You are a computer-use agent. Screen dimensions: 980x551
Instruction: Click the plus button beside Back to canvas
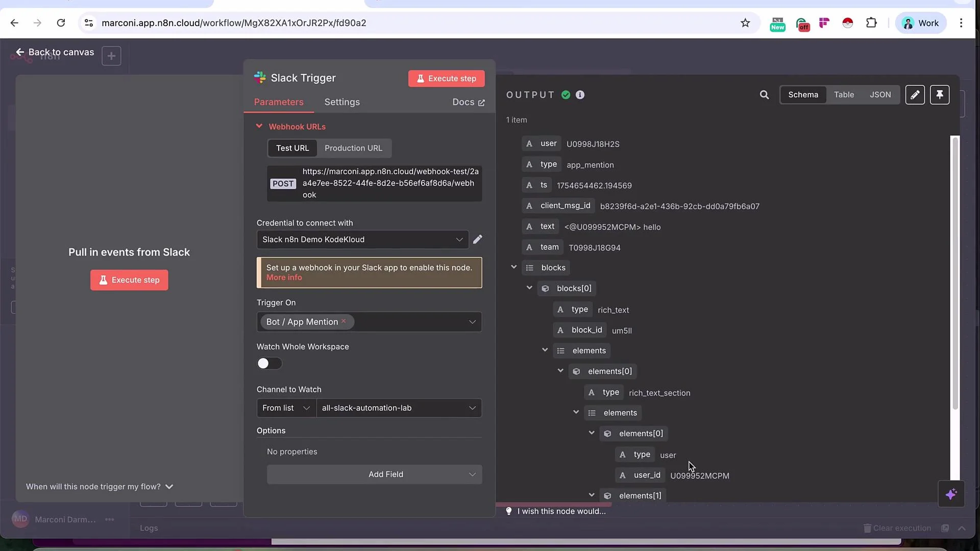[111, 56]
